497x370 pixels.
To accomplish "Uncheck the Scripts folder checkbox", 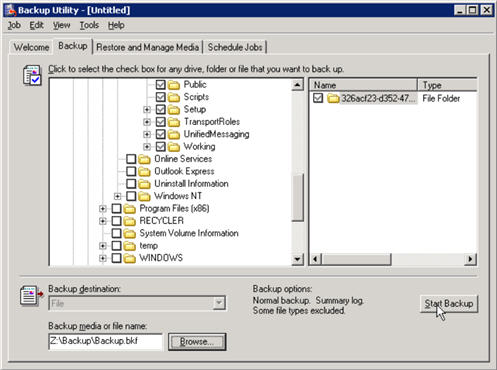I will [x=161, y=97].
